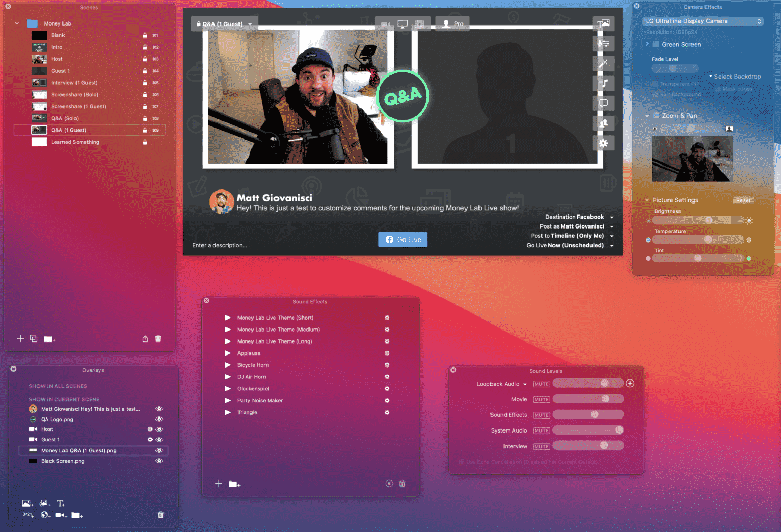Open the interview guests people icon
The height and width of the screenshot is (532, 781).
coord(603,123)
